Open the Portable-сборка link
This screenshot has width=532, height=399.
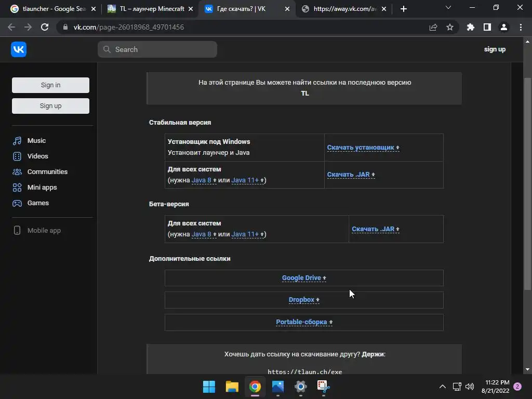[x=304, y=322]
